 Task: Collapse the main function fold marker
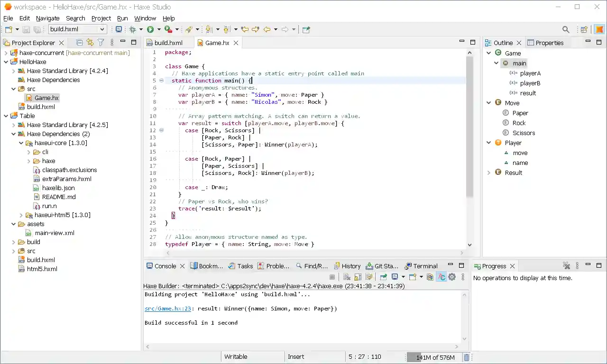tap(161, 81)
